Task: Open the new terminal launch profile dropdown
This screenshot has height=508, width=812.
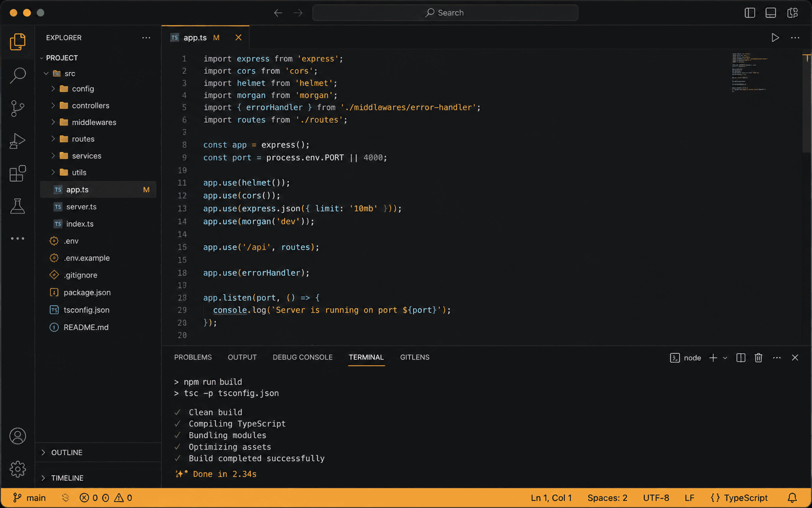Action: coord(725,358)
